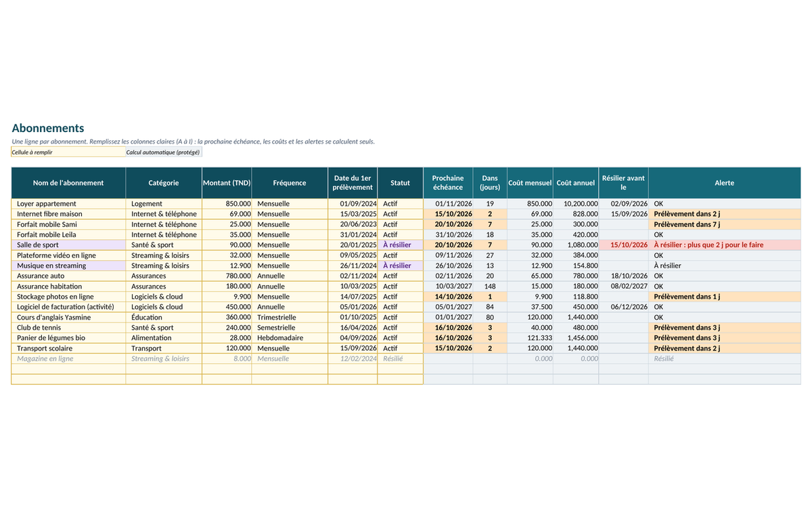Click the Hebdomadaire frequency cell
The width and height of the screenshot is (812, 508).
[290, 338]
